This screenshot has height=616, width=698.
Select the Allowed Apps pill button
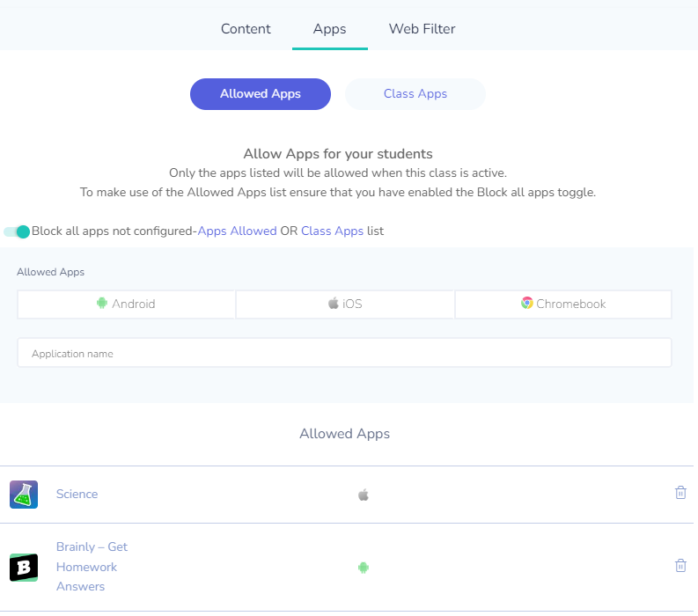[261, 94]
